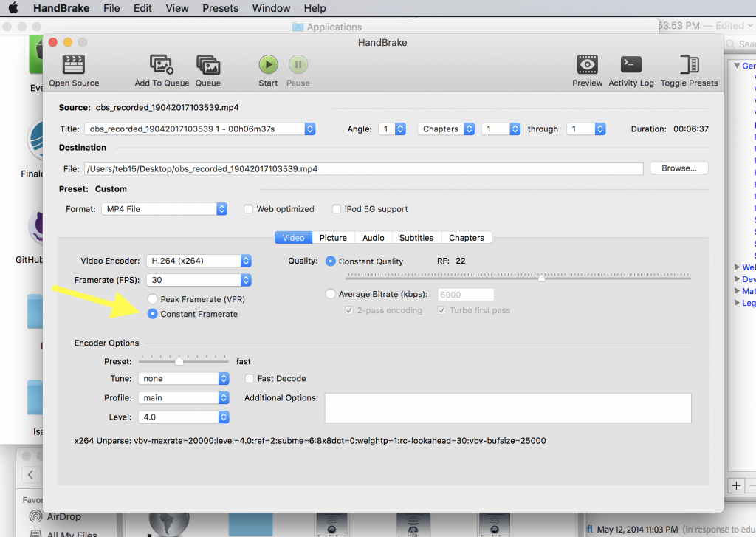Expand the Web presets group triangle
The width and height of the screenshot is (756, 537).
tap(737, 267)
